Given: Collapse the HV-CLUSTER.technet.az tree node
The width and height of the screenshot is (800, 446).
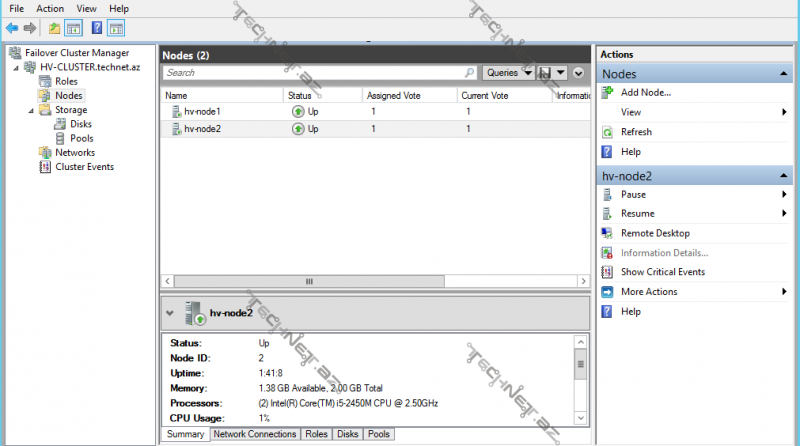Looking at the screenshot, I should coord(16,68).
